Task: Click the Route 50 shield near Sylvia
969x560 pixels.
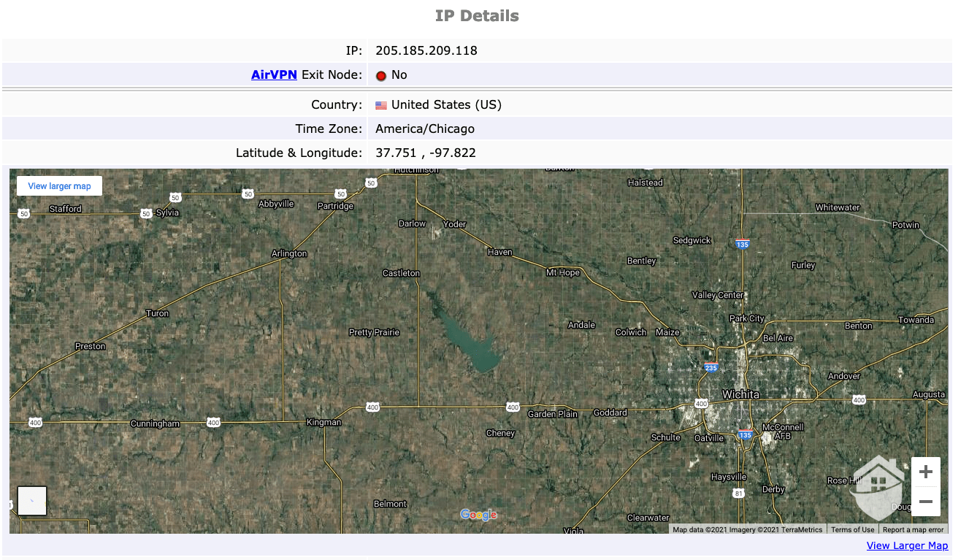Action: (x=146, y=213)
